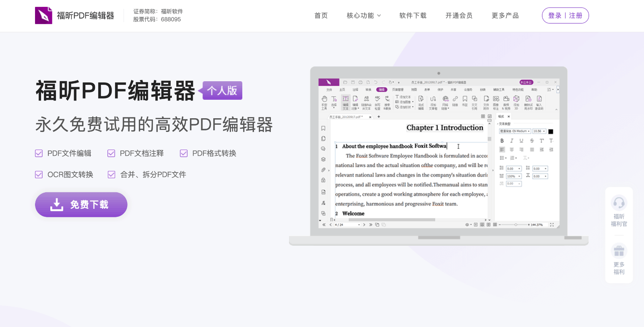Open the 4 / 24 page number dropdown
644x327 pixels.
[347, 225]
